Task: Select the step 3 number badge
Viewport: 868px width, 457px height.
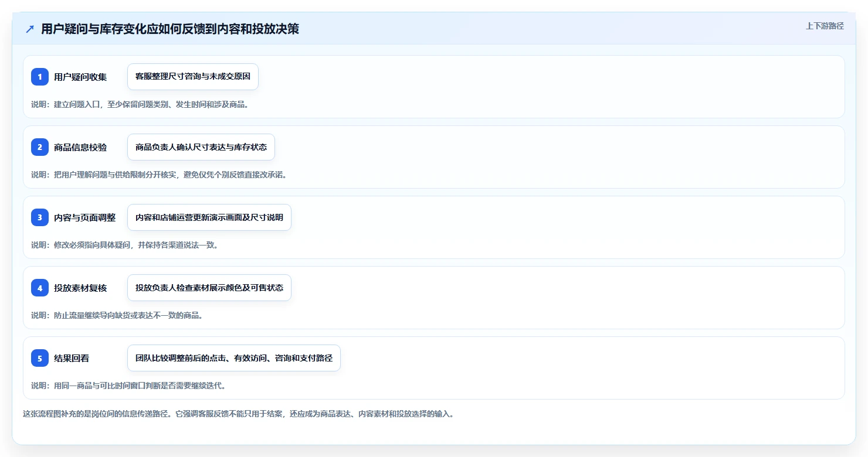Action: pyautogui.click(x=40, y=217)
